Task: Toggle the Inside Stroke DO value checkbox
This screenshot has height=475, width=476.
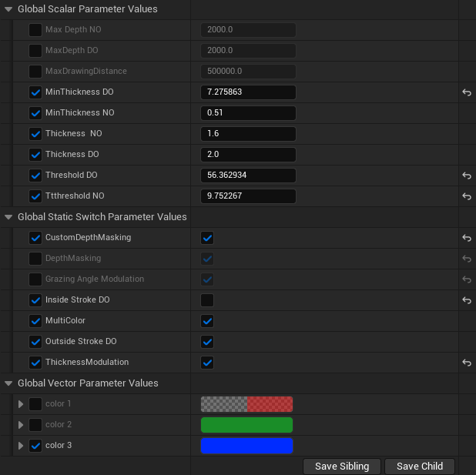Action: (207, 300)
